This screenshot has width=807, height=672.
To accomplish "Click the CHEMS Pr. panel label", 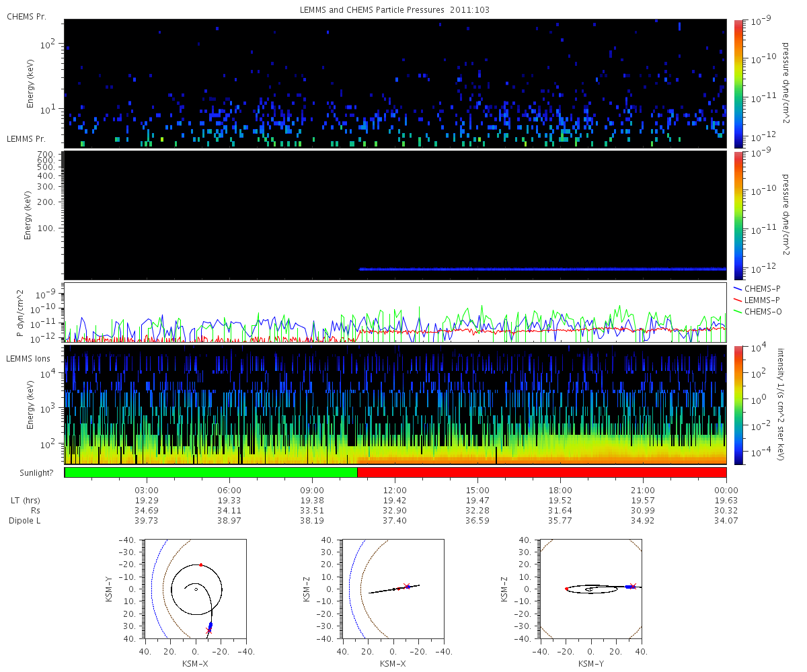I will point(27,17).
